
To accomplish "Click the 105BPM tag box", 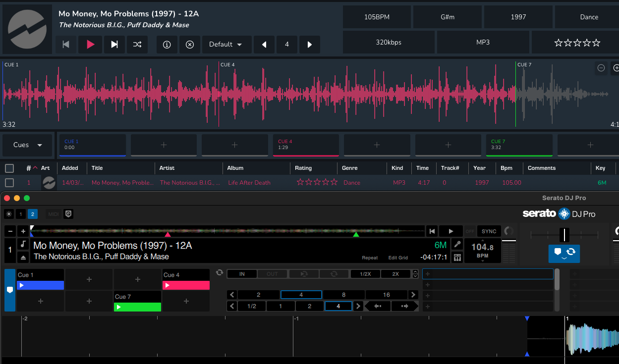I will (377, 17).
